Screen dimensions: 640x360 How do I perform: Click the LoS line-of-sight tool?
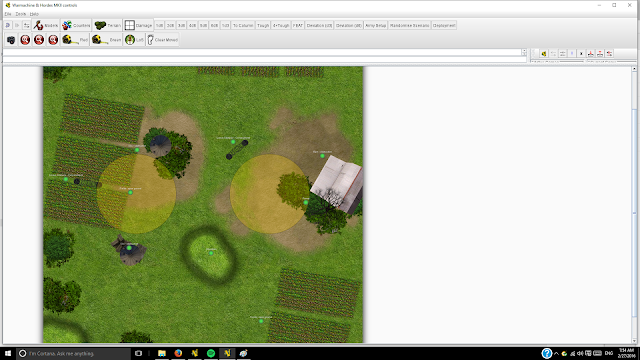click(134, 40)
